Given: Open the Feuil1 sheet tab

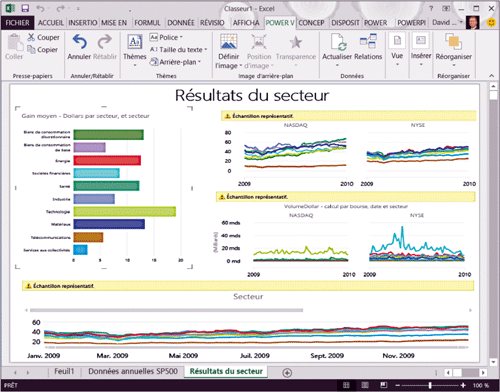Looking at the screenshot, I should click(64, 371).
